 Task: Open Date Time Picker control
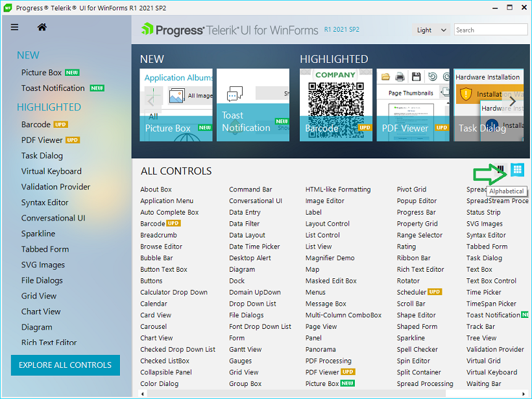click(254, 247)
